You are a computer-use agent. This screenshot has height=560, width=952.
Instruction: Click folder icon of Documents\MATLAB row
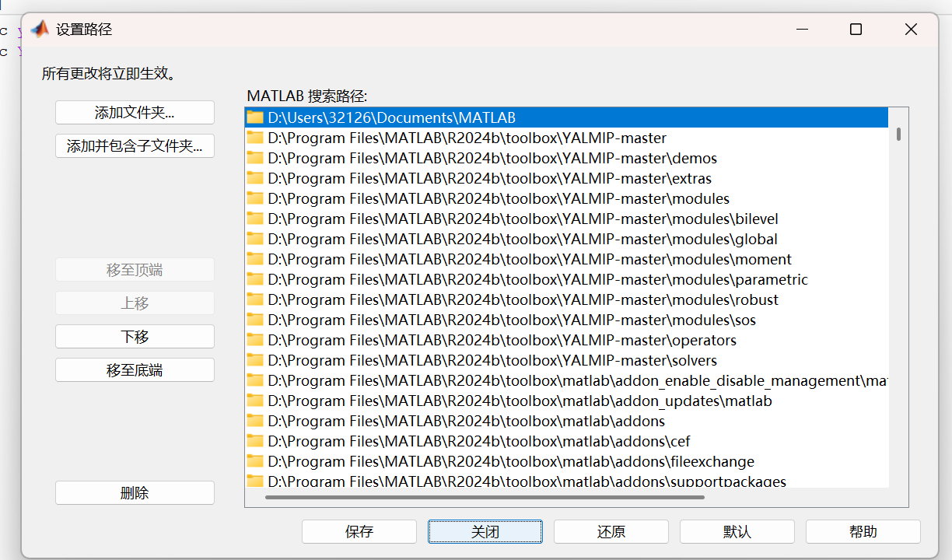pos(255,117)
